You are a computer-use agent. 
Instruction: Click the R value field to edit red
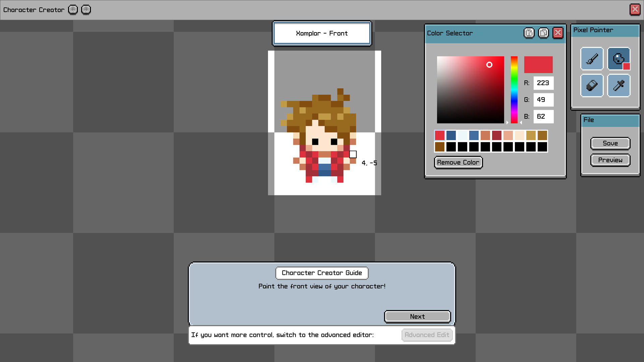pyautogui.click(x=543, y=83)
